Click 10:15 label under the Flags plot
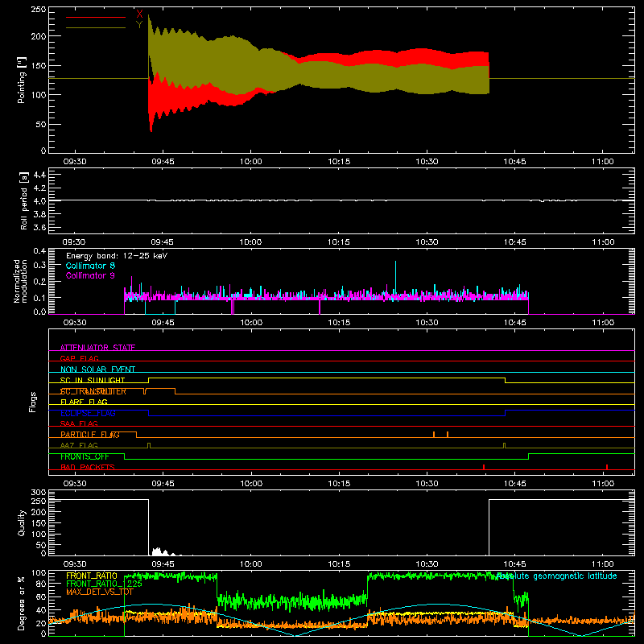The image size is (644, 644). 339,484
